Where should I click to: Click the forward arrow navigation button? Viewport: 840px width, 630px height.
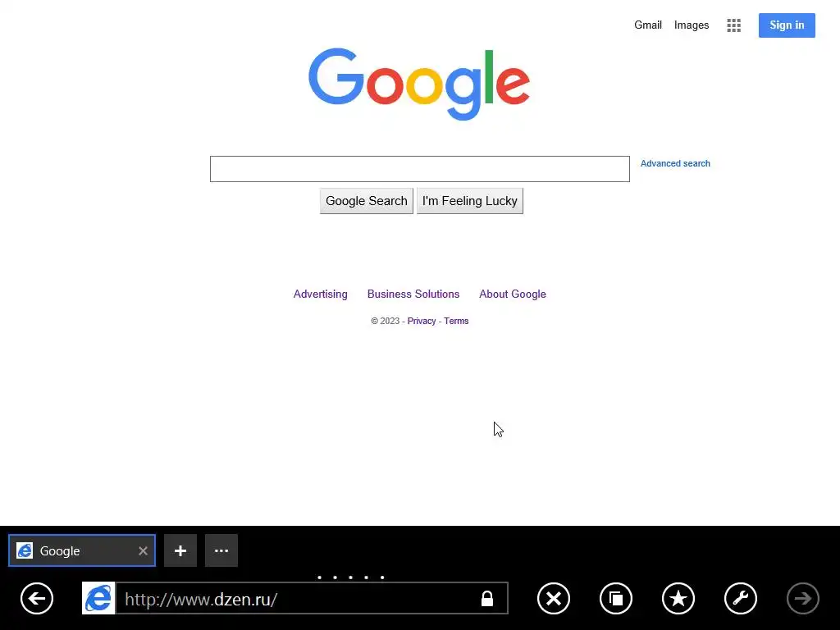tap(802, 598)
